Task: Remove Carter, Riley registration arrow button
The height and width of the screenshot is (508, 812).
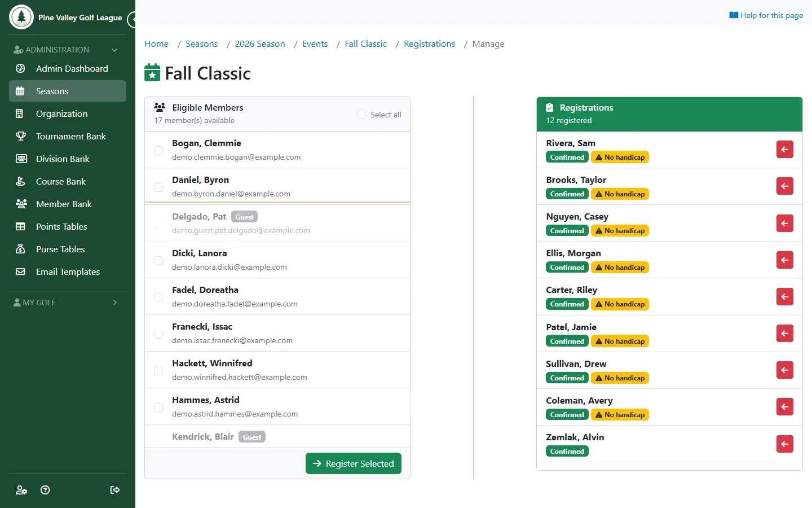Action: click(x=785, y=296)
